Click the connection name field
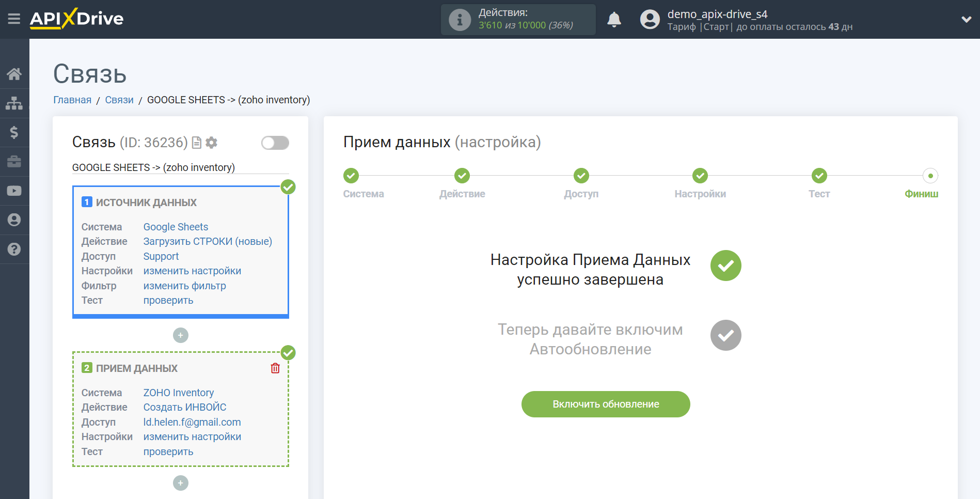The height and width of the screenshot is (499, 980). tap(180, 167)
